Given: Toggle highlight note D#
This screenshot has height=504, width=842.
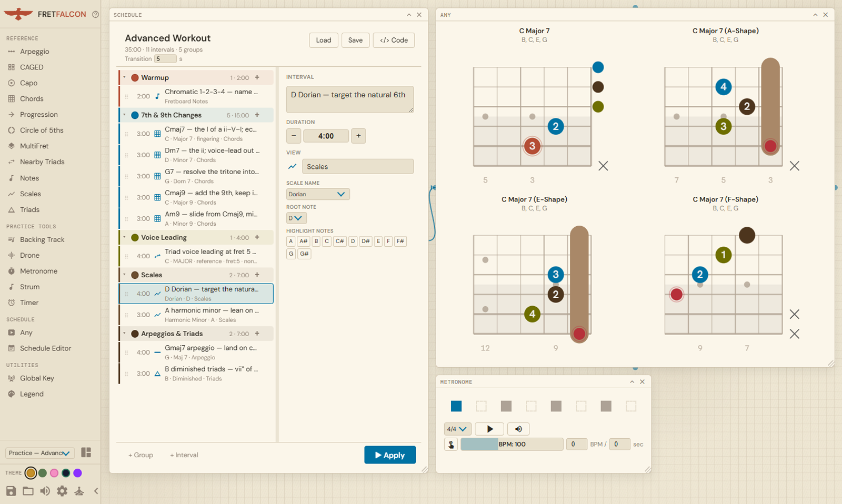Looking at the screenshot, I should (x=366, y=241).
